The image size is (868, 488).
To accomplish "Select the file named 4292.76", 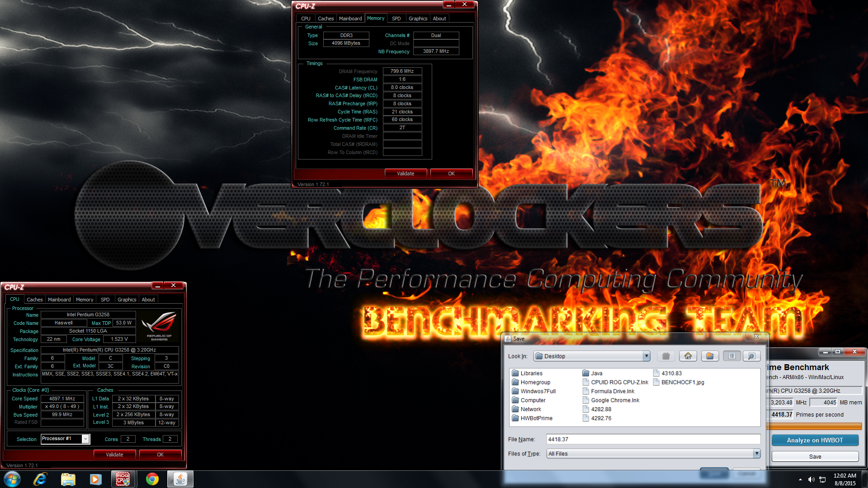I will coord(597,418).
